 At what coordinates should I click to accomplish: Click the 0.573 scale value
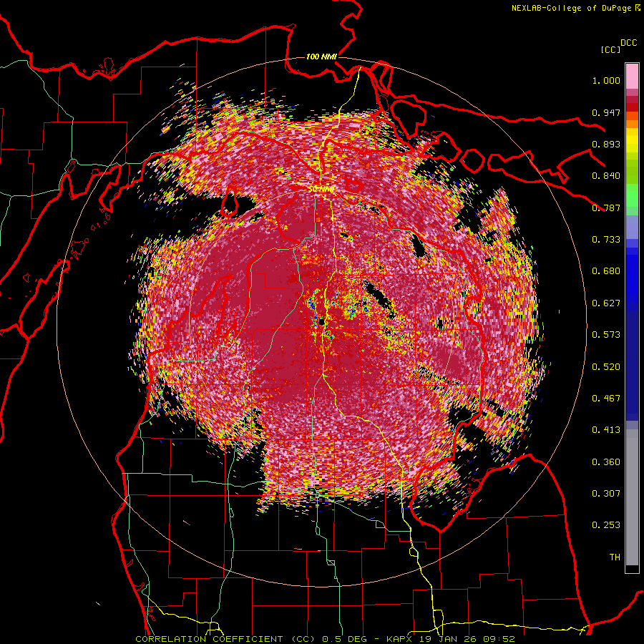606,335
